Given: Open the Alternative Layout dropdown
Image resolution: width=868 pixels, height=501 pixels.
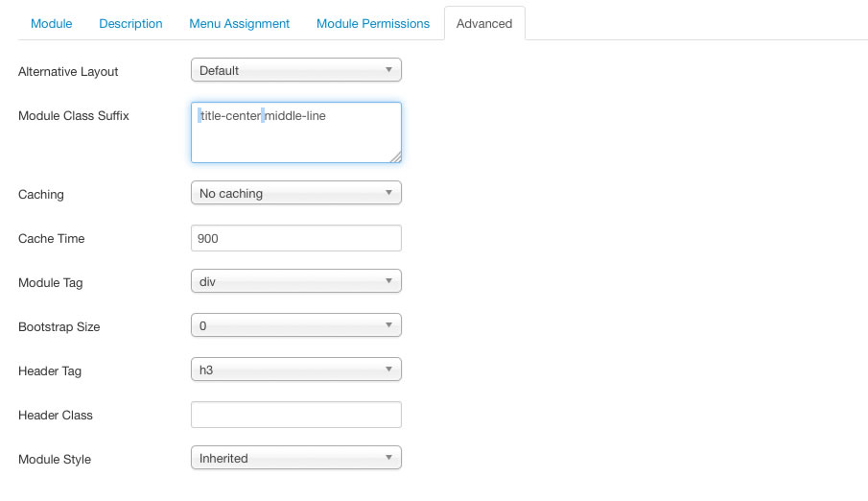Looking at the screenshot, I should (295, 70).
